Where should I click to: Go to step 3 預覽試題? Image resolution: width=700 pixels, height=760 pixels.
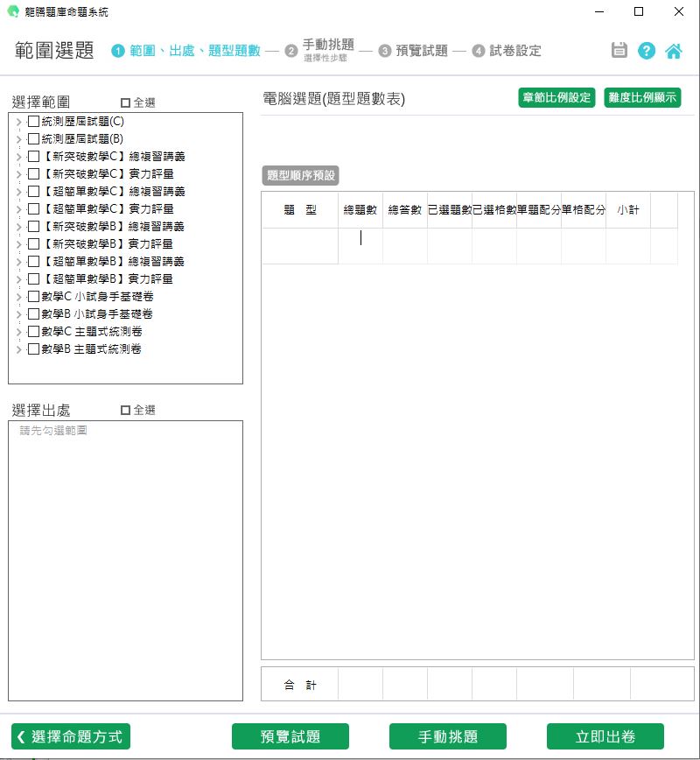tap(415, 51)
